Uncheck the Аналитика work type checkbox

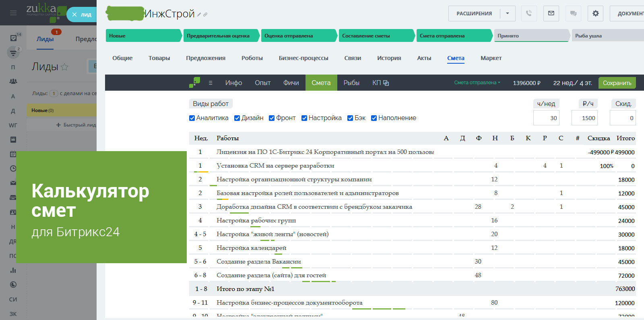(x=192, y=118)
